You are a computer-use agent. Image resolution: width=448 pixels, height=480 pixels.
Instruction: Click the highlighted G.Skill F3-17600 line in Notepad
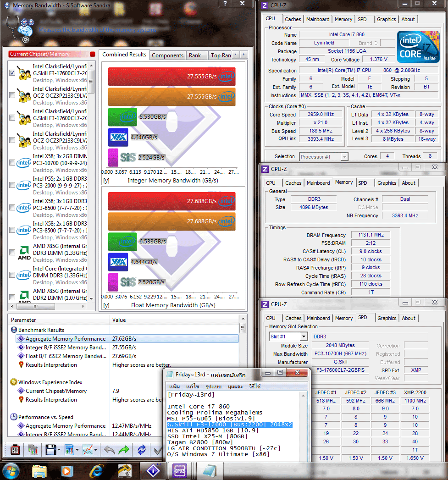[x=230, y=425]
